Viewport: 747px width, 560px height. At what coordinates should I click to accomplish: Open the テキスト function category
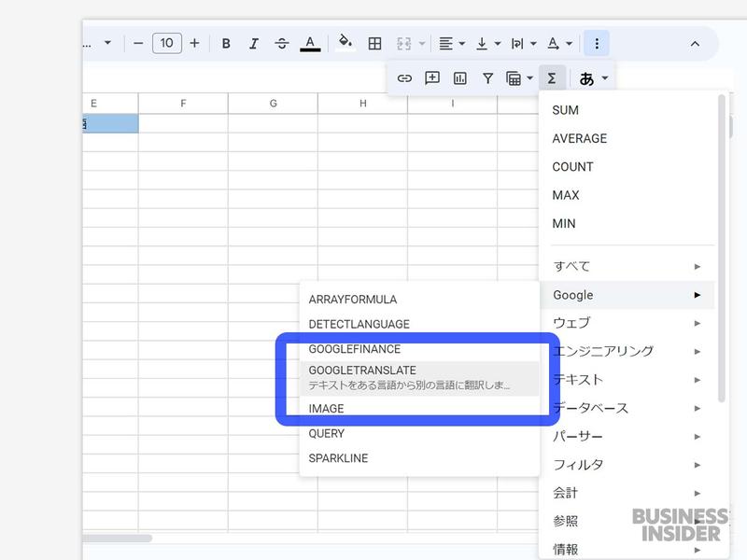pyautogui.click(x=627, y=380)
